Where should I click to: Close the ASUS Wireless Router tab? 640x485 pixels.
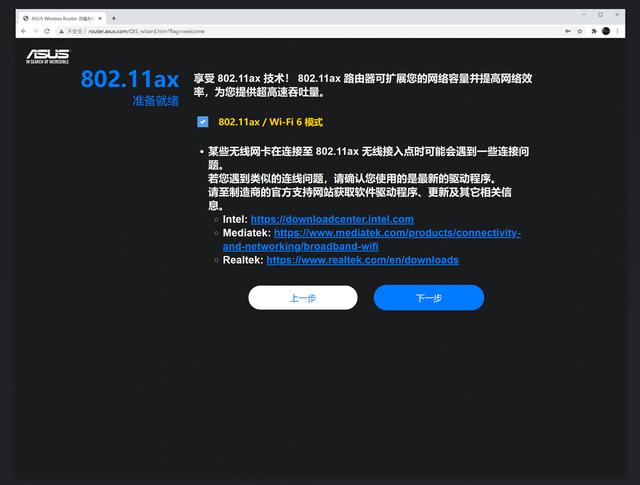click(x=100, y=18)
